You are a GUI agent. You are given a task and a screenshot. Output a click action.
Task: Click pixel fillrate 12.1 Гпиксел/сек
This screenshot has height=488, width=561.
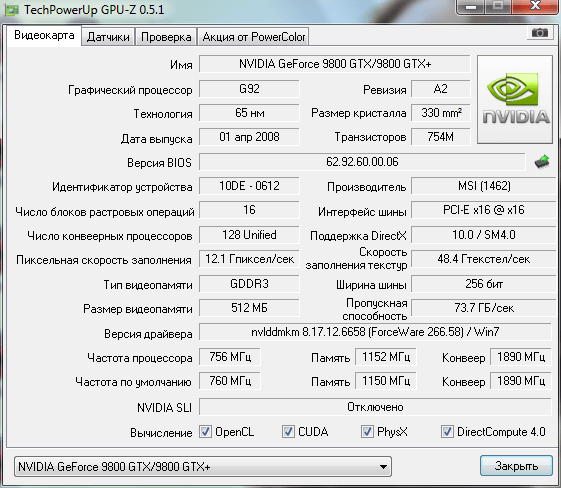point(249,259)
